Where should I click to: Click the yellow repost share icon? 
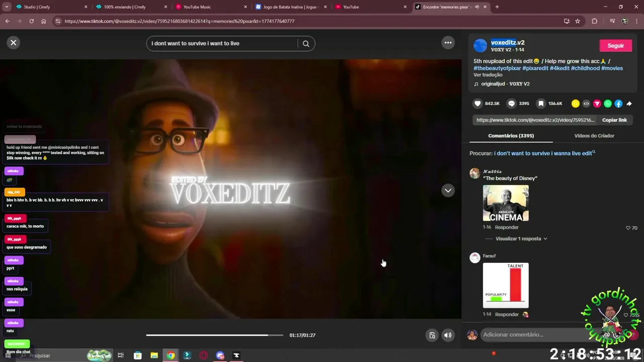tap(576, 104)
